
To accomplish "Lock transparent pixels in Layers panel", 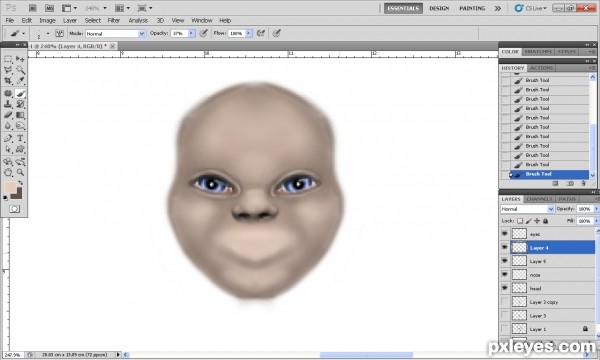I will (x=520, y=221).
